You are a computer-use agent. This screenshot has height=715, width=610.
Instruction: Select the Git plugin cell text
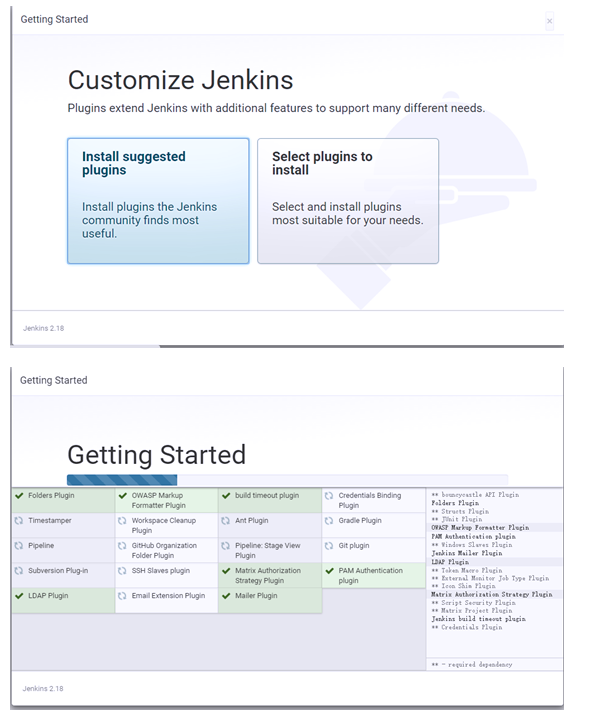[354, 545]
